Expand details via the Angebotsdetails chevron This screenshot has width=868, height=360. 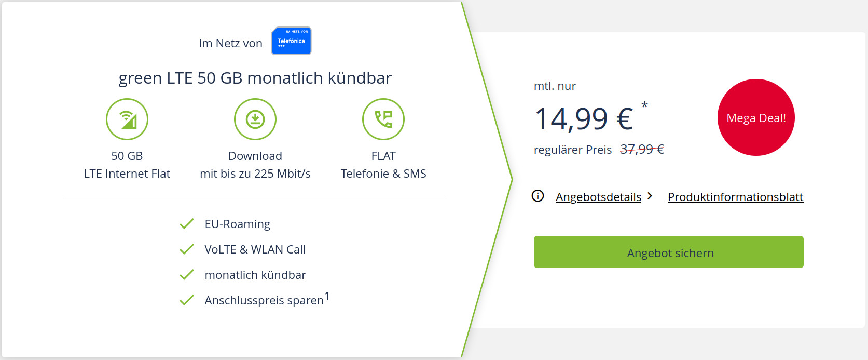click(x=650, y=196)
